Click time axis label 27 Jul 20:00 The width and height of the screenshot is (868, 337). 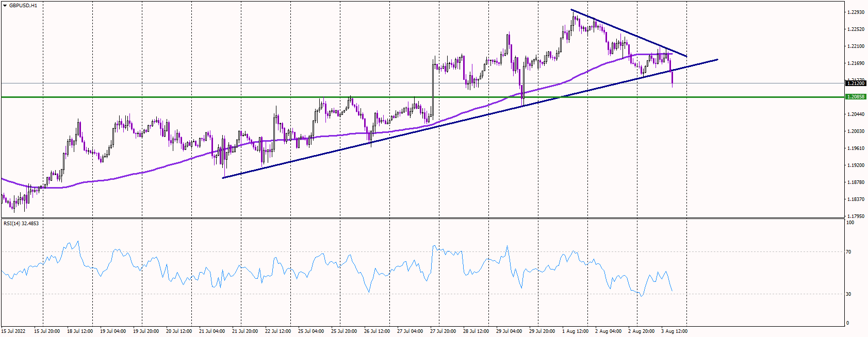pos(443,331)
